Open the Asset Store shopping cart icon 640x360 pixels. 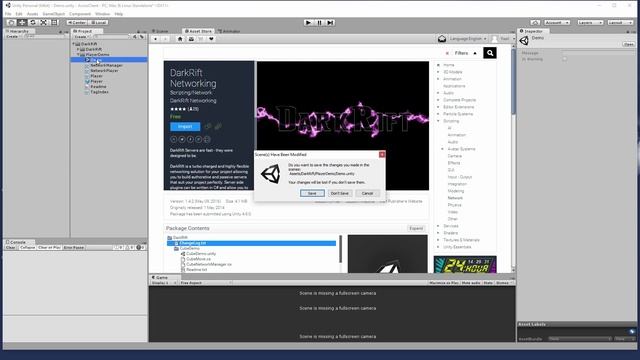click(x=201, y=39)
